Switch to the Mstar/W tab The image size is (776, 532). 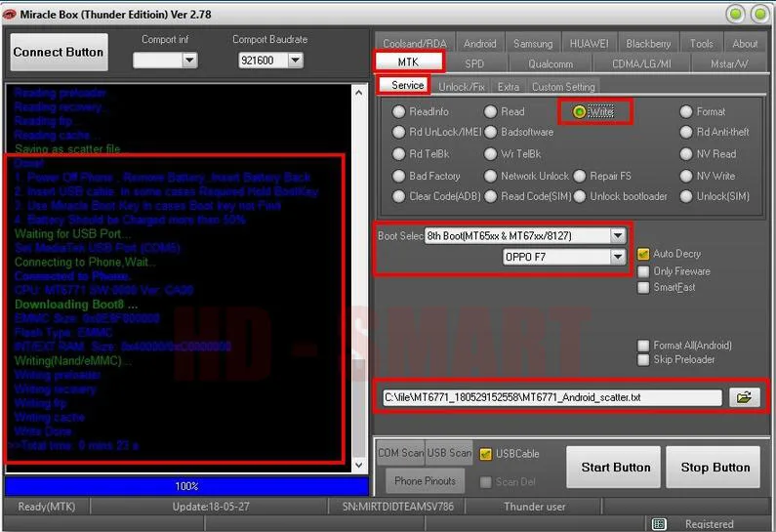[729, 63]
